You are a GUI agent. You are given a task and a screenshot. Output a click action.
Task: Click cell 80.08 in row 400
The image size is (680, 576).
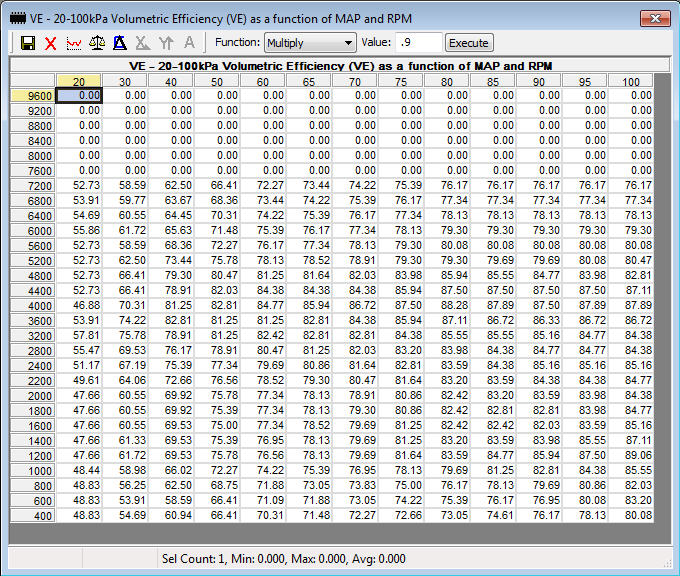coord(631,515)
